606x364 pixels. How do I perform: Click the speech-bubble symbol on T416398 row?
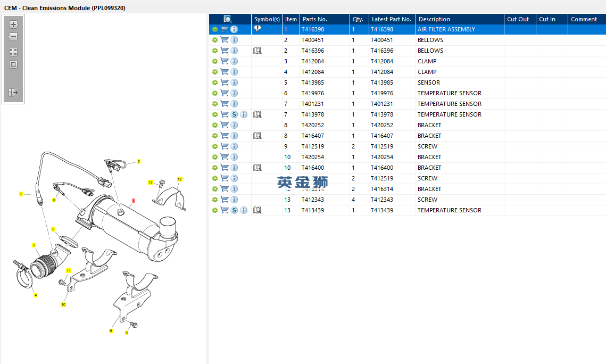pos(258,29)
